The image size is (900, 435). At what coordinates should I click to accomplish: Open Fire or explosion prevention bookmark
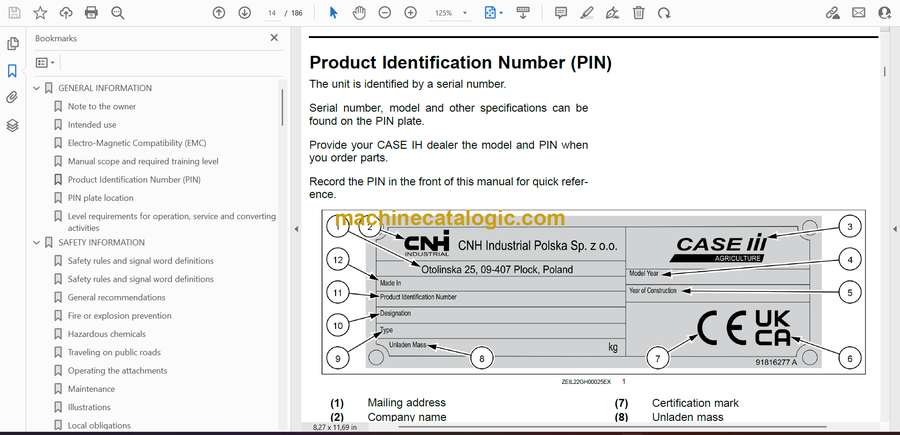coord(119,316)
